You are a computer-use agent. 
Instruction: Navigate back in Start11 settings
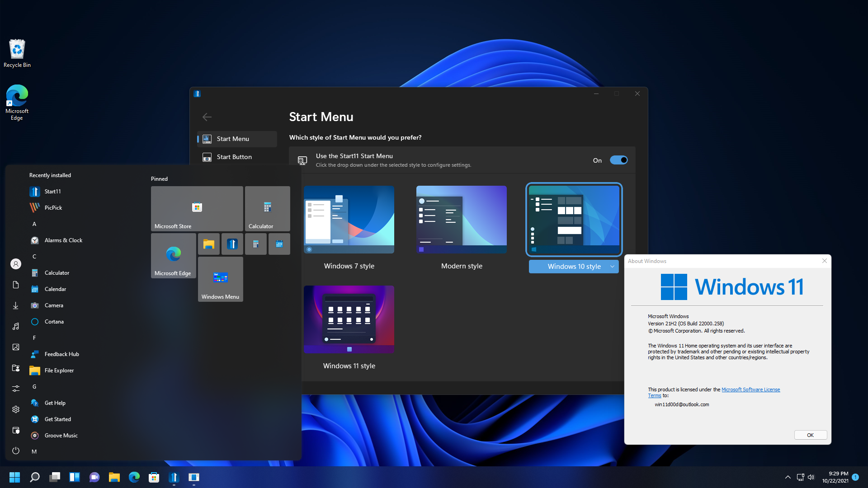(x=206, y=117)
